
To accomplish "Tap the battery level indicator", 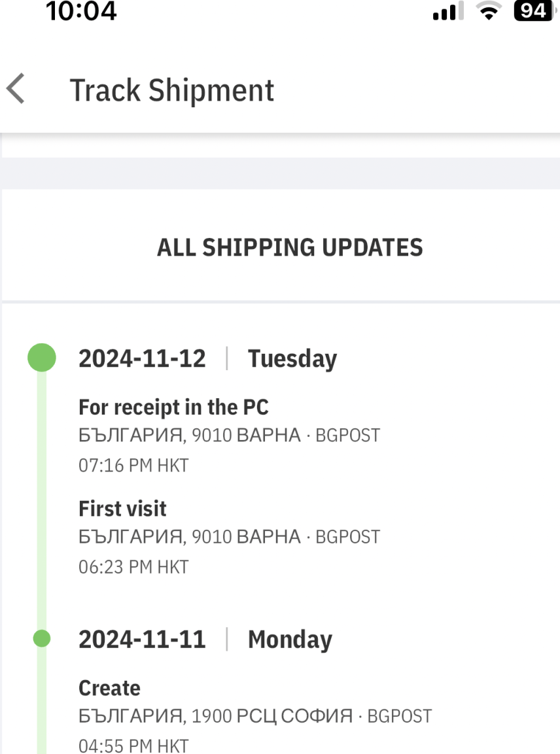I will point(533,10).
